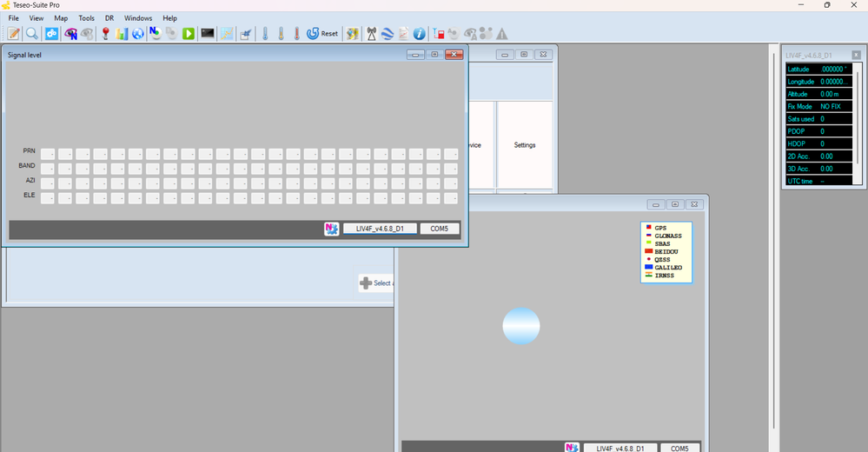Open the bar chart signal icon

(122, 34)
